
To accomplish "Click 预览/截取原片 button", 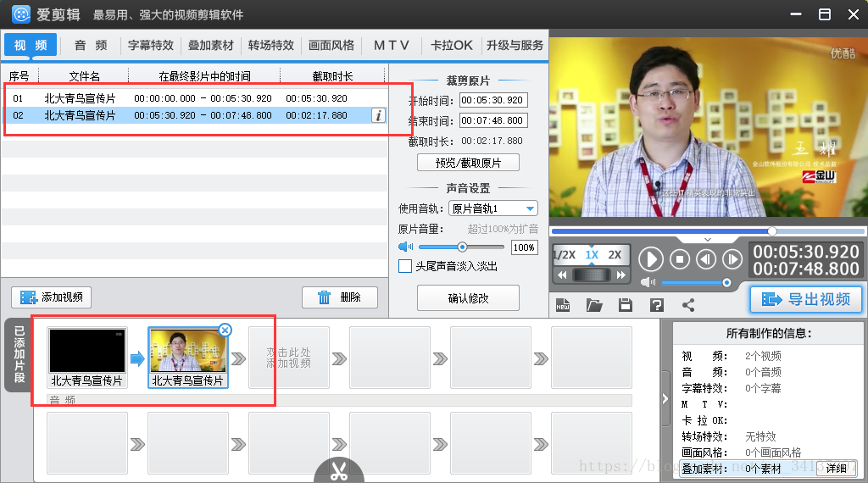I will (x=468, y=163).
